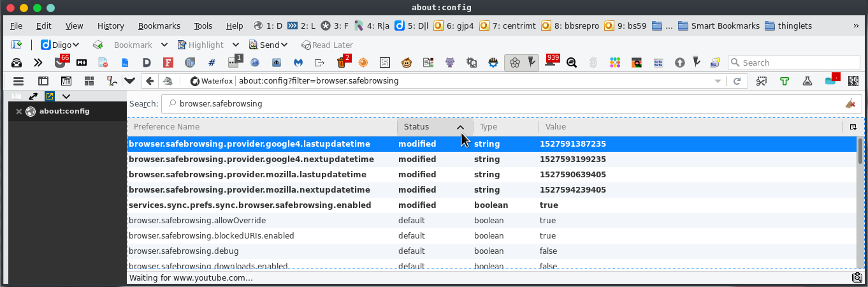Open the URL bar history dropdown arrow

pyautogui.click(x=719, y=81)
